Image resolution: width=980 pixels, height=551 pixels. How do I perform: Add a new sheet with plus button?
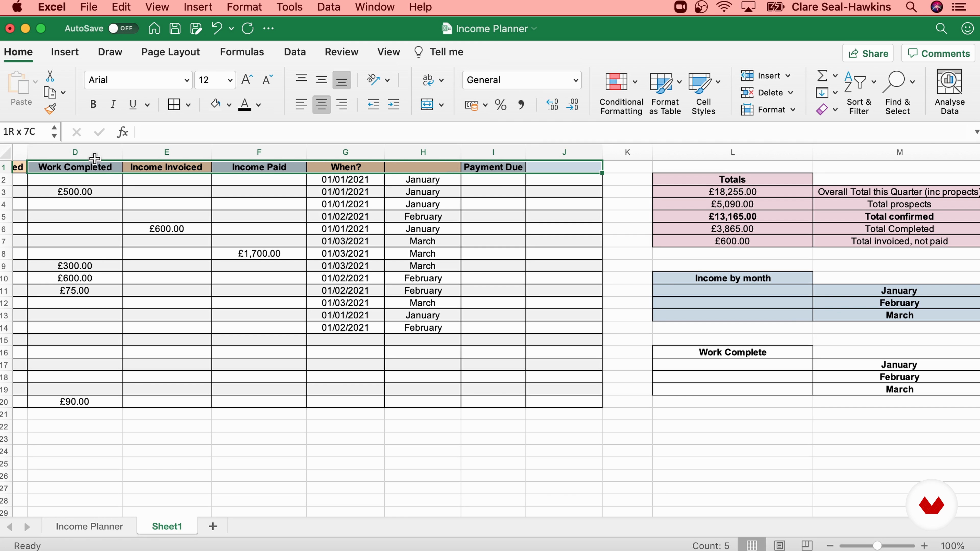pos(213,526)
